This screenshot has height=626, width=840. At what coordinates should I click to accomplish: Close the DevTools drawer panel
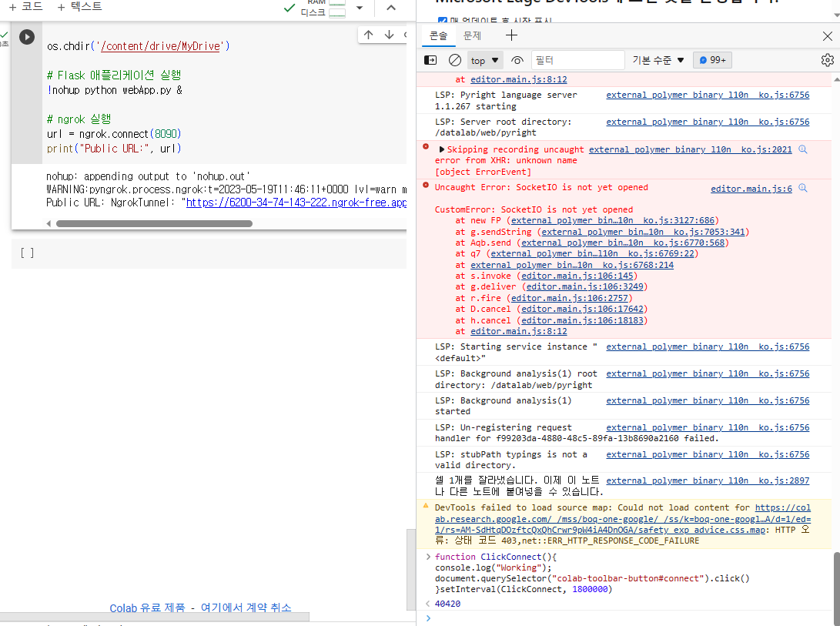(x=827, y=36)
